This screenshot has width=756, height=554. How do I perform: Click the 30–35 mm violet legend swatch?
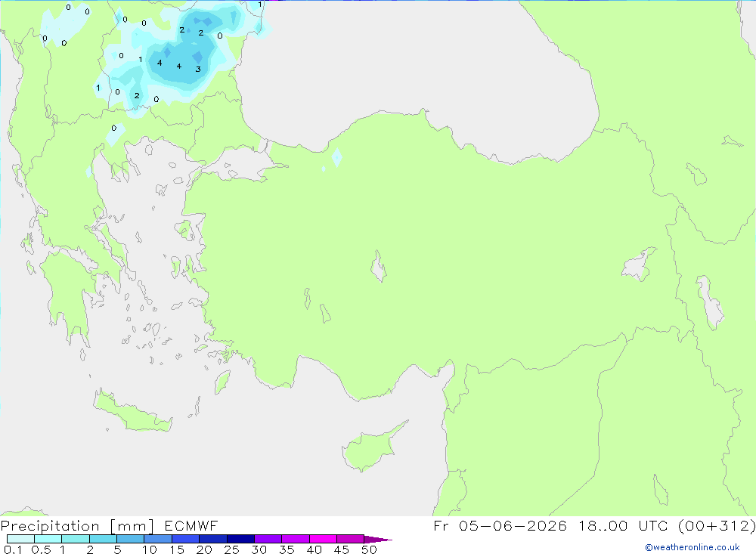268,539
